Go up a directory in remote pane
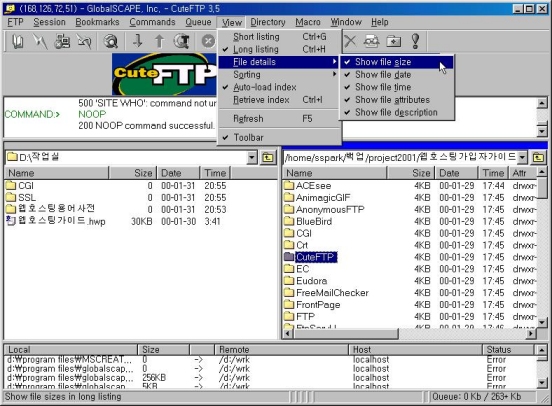This screenshot has width=552, height=406. click(x=538, y=157)
